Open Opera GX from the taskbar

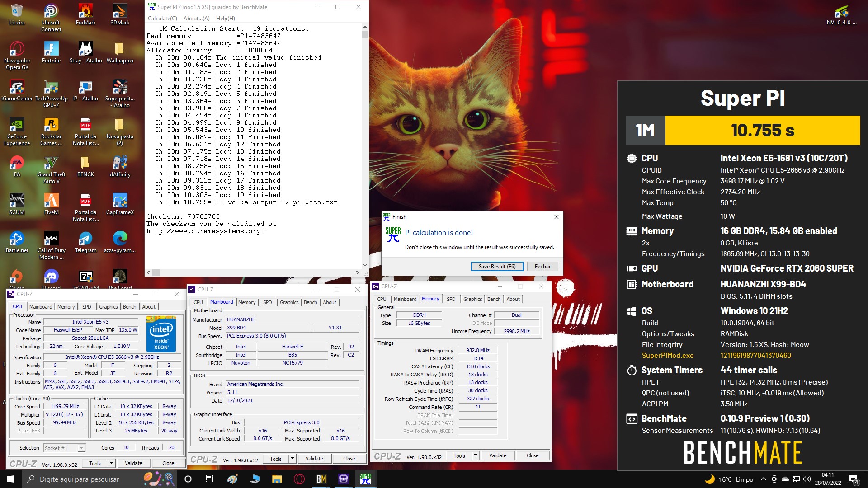click(299, 479)
